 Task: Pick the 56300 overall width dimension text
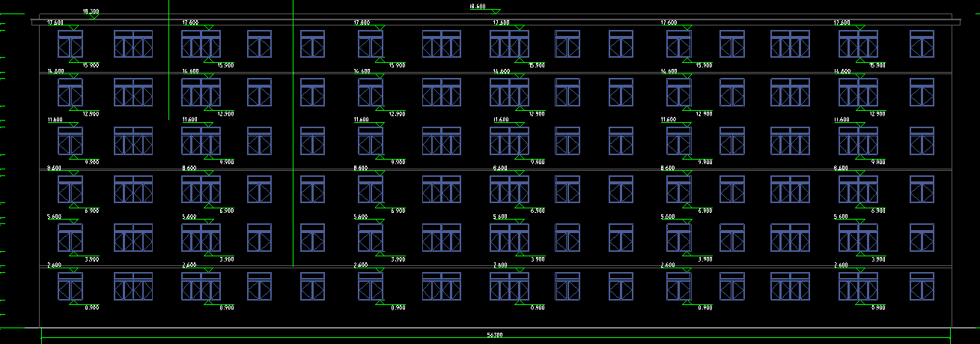[494, 334]
